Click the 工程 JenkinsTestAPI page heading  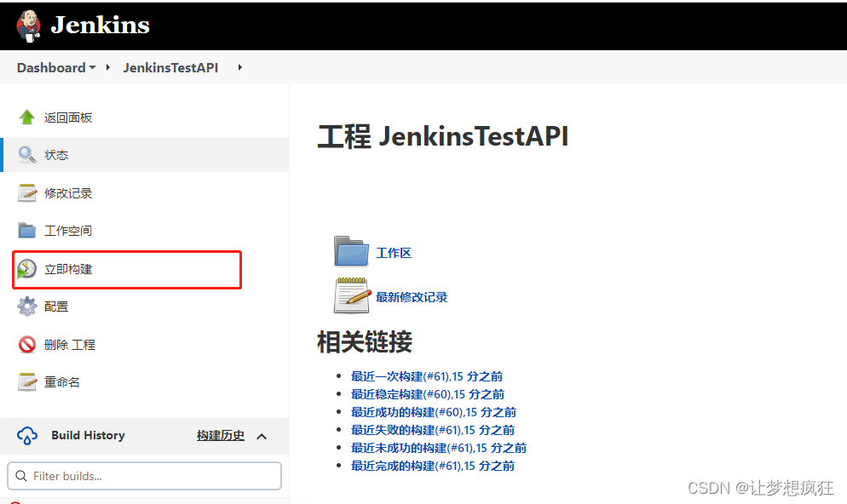pos(443,136)
